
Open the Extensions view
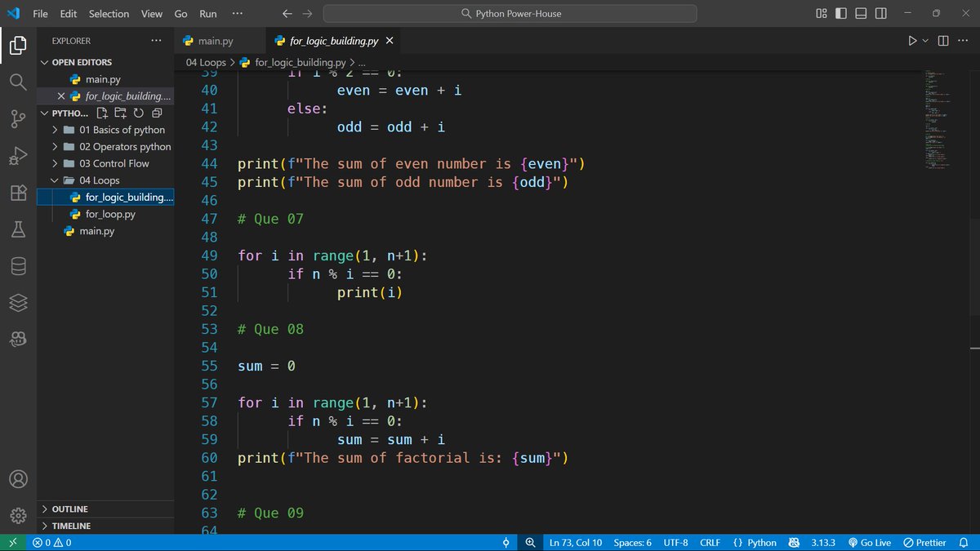[x=18, y=193]
